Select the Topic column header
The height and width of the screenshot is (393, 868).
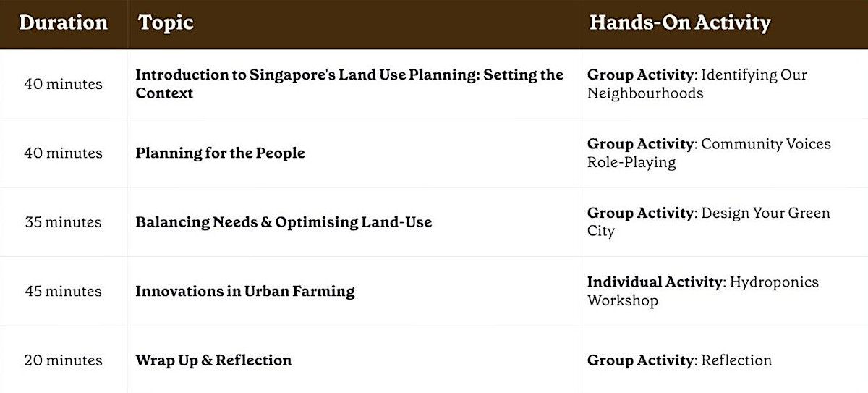click(x=166, y=23)
